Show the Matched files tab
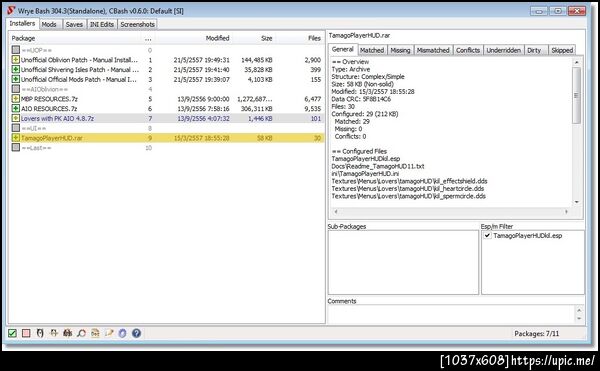This screenshot has width=600, height=371. pos(372,50)
